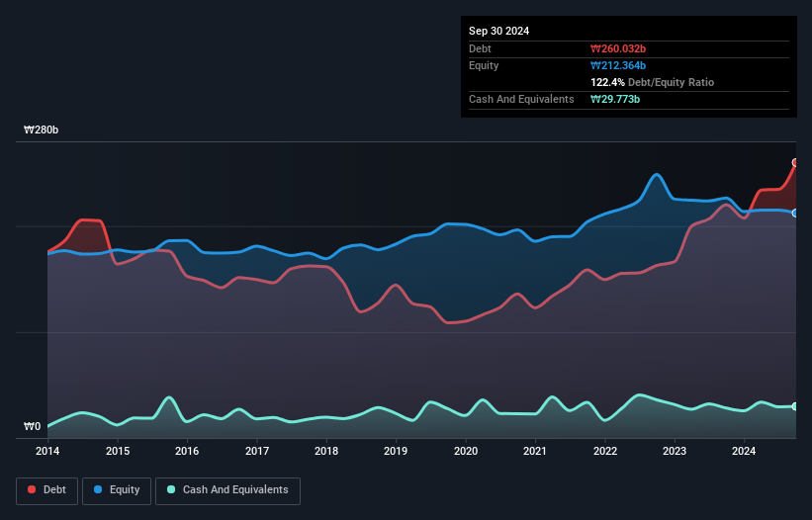Toggle the Debt series legend button
Screen dimensions: 812x520
[46, 490]
